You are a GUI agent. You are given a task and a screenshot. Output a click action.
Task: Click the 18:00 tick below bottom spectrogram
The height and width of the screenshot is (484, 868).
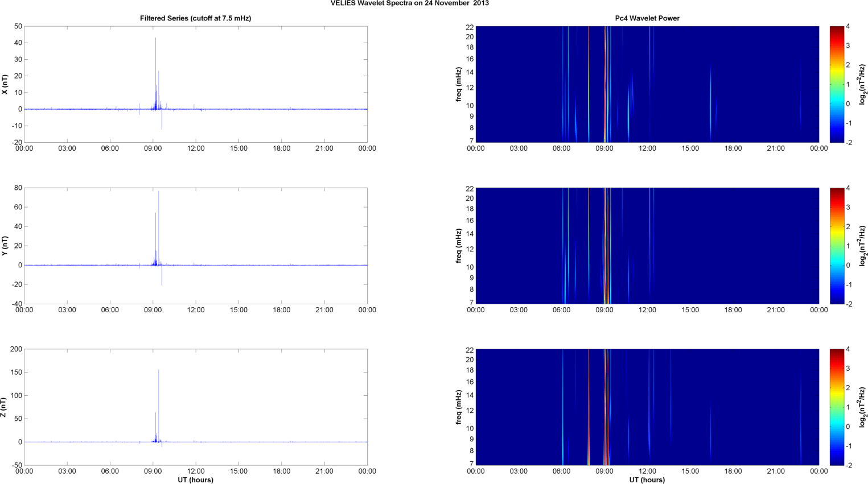coord(733,471)
